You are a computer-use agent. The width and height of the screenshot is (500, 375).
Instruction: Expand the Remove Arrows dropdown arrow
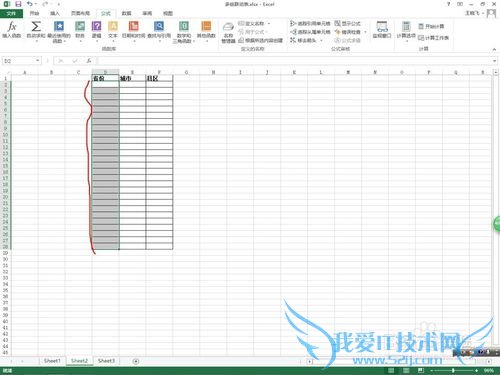point(321,40)
